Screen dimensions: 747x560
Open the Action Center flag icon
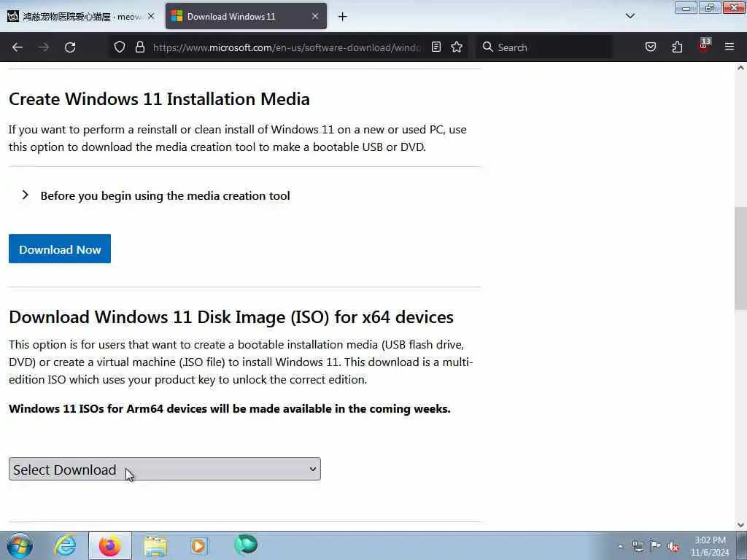pyautogui.click(x=656, y=546)
